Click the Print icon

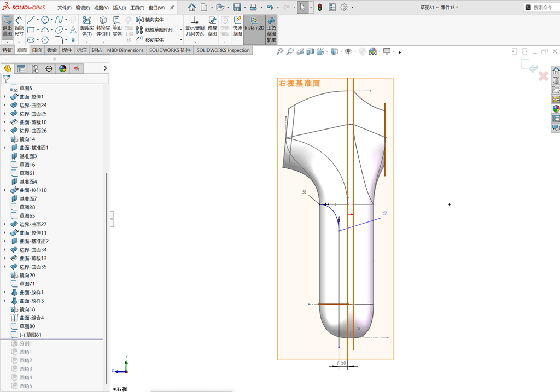253,7
